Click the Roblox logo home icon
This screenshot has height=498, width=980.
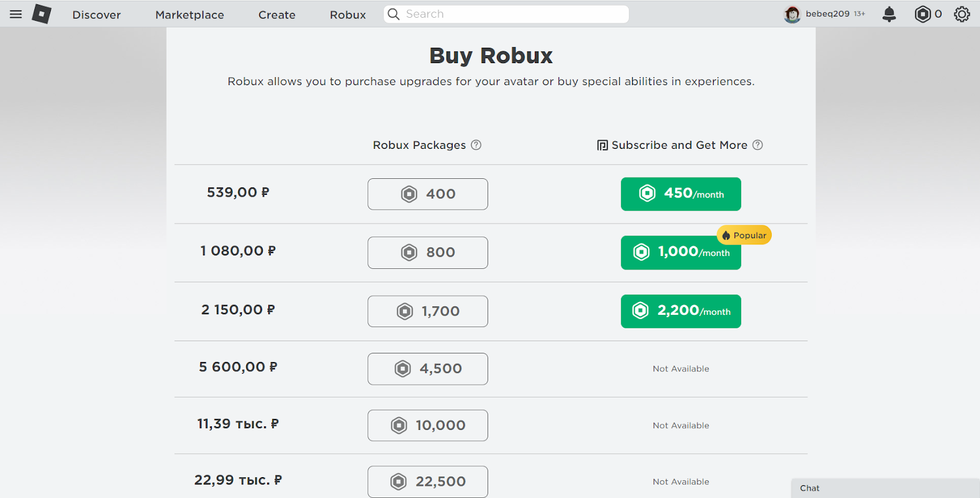click(x=42, y=14)
